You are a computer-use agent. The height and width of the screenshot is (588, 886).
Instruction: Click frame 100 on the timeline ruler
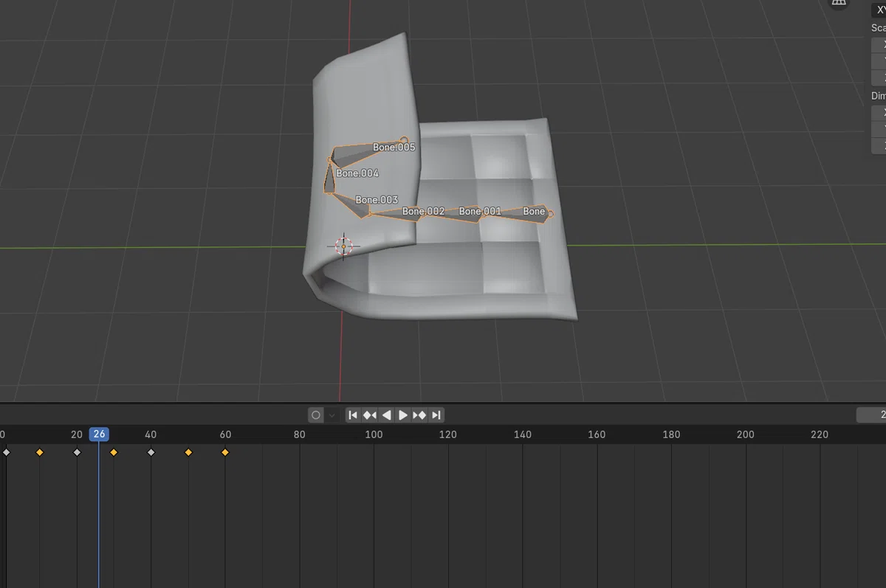[x=374, y=435]
